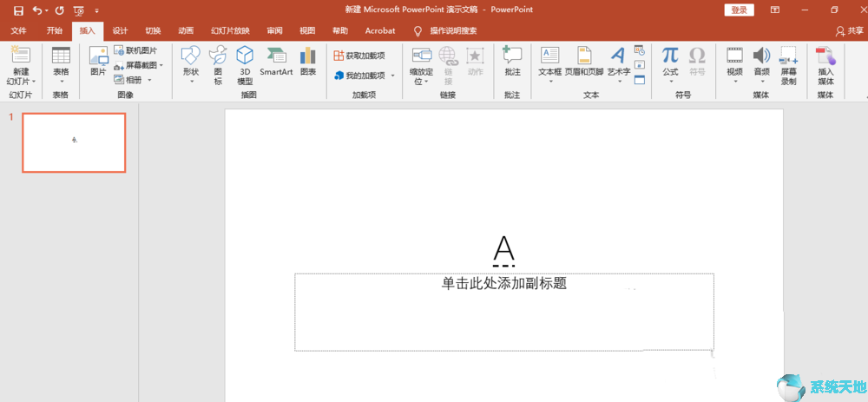Switch to the 开始 home tab
The image size is (868, 402).
(54, 30)
